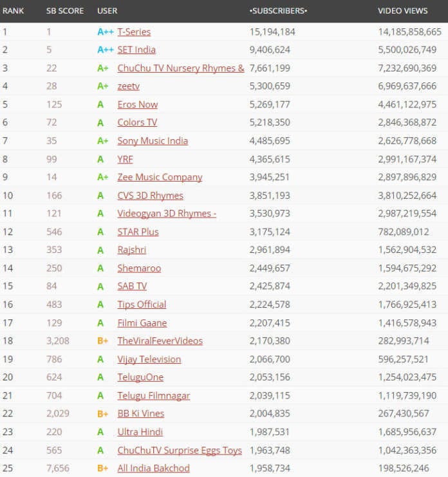Open the Shemaroo channel link
This screenshot has width=448, height=477.
[x=139, y=268]
